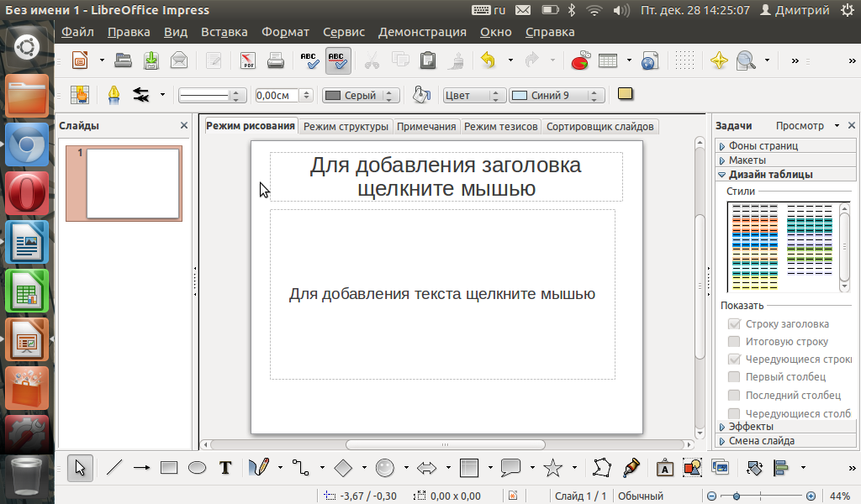Open file using the Open icon
Image resolution: width=861 pixels, height=504 pixels.
(123, 60)
